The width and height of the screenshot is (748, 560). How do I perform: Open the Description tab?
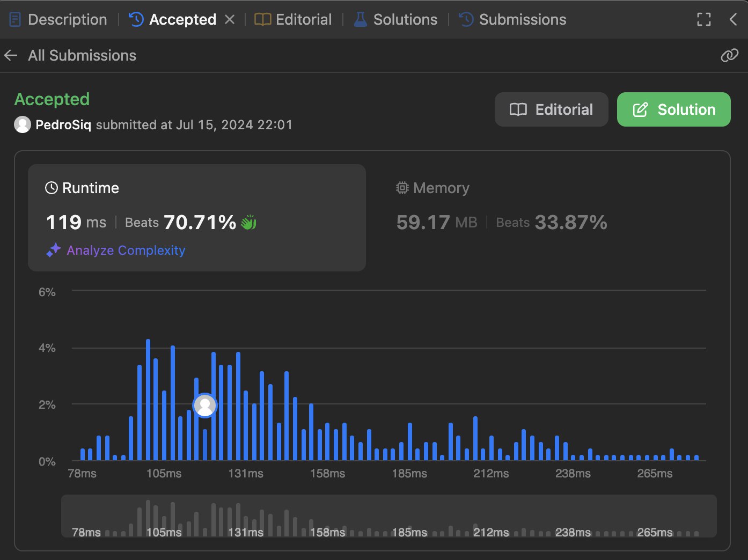click(58, 19)
